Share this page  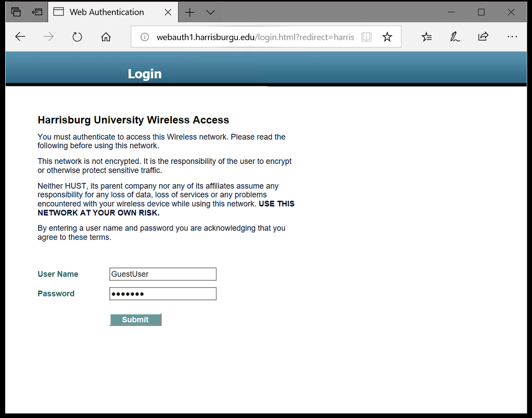pyautogui.click(x=483, y=36)
